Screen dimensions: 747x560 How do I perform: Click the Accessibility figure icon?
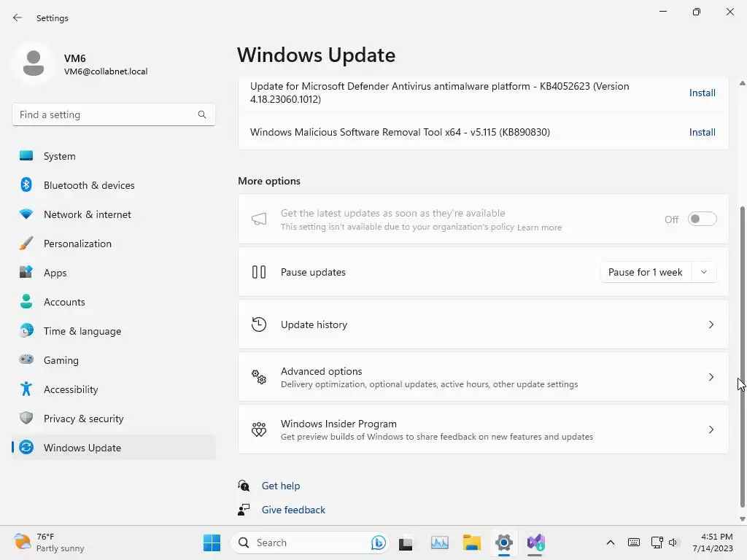[26, 389]
